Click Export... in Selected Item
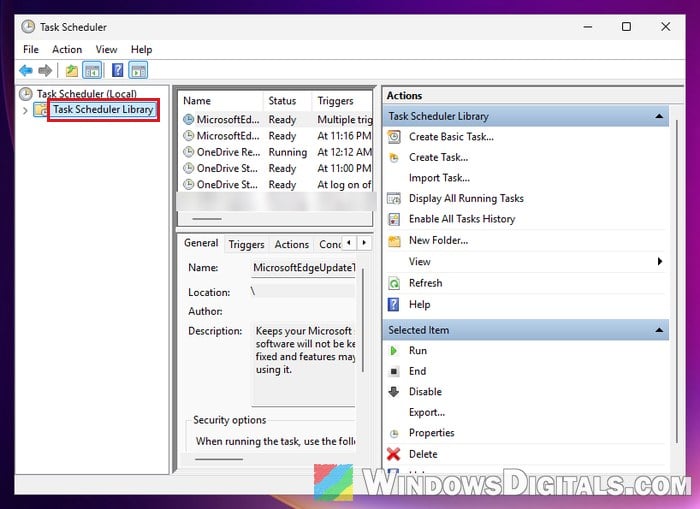Image resolution: width=700 pixels, height=509 pixels. coord(427,413)
